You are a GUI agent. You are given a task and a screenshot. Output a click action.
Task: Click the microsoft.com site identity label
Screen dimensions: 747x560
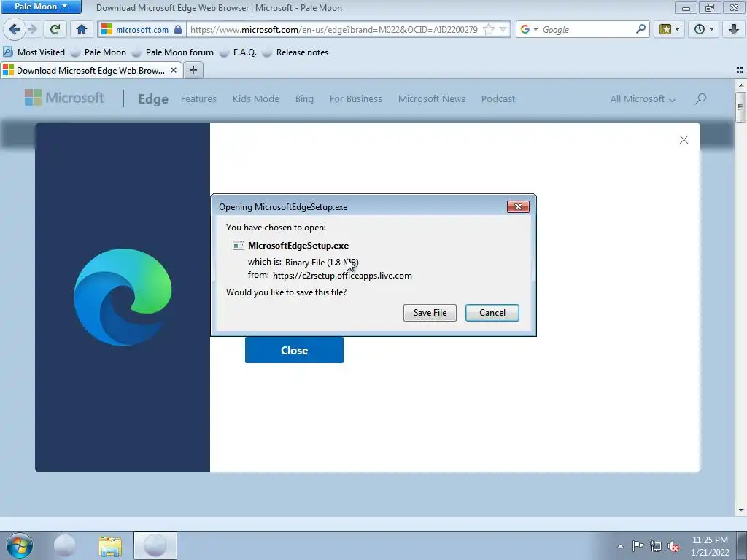click(142, 29)
